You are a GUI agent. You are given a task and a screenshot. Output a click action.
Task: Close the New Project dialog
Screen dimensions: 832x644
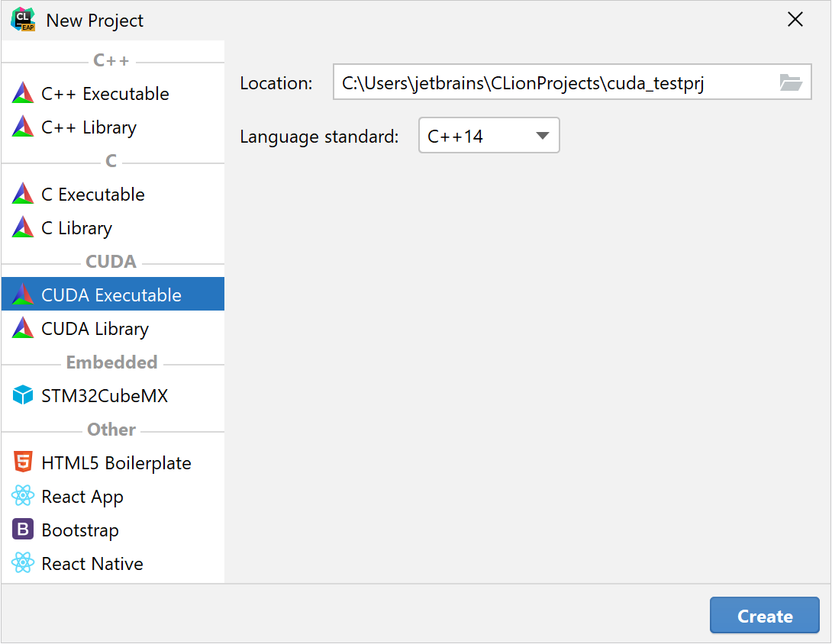tap(795, 20)
